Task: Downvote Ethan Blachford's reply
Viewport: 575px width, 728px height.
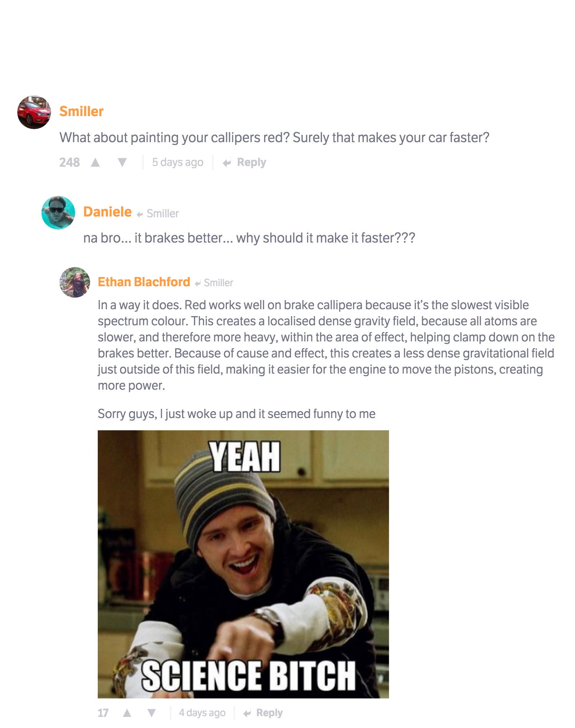Action: pyautogui.click(x=152, y=713)
